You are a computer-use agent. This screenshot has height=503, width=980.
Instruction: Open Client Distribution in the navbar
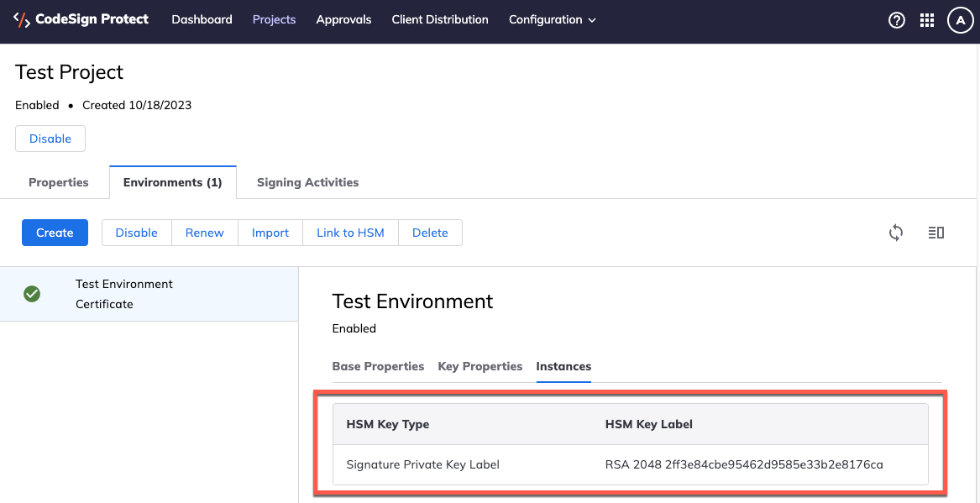click(440, 20)
